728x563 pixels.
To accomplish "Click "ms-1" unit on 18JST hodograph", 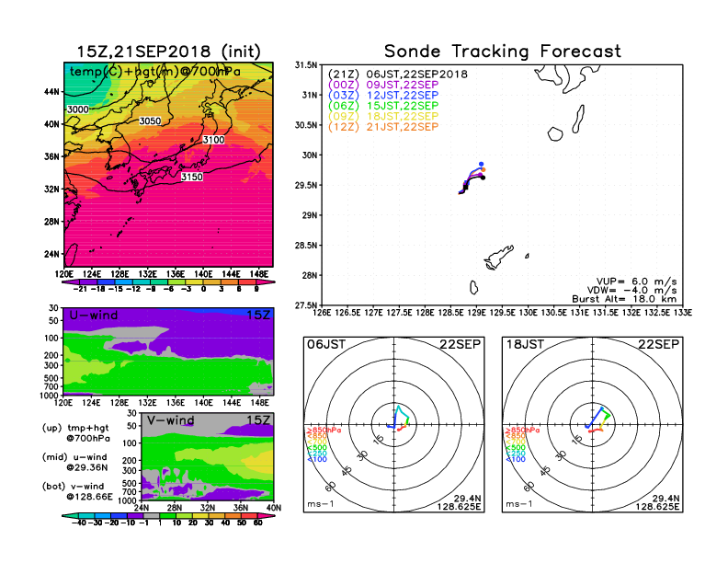I will pyautogui.click(x=519, y=504).
